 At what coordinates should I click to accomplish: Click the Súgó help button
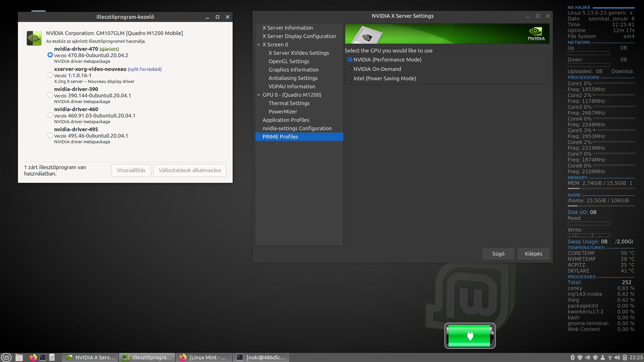point(498,254)
